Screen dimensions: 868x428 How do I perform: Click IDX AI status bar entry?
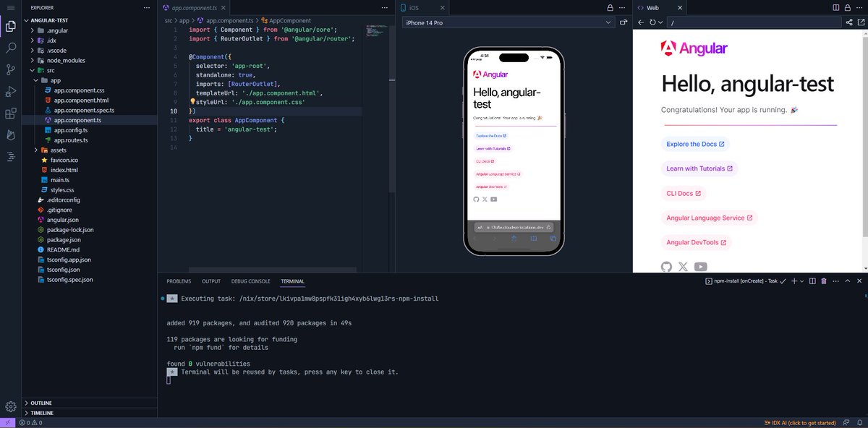click(800, 423)
